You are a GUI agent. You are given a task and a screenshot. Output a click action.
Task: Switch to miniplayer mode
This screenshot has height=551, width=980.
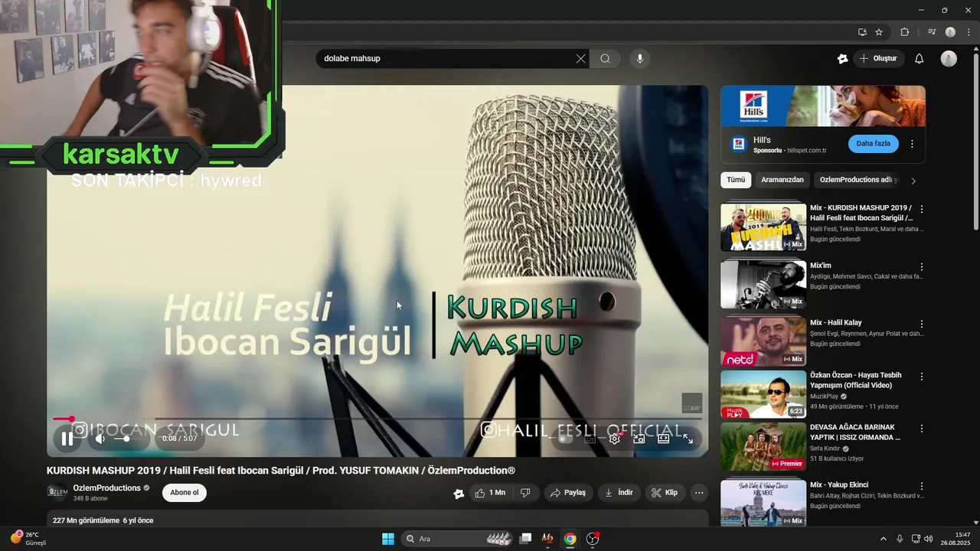coord(639,439)
